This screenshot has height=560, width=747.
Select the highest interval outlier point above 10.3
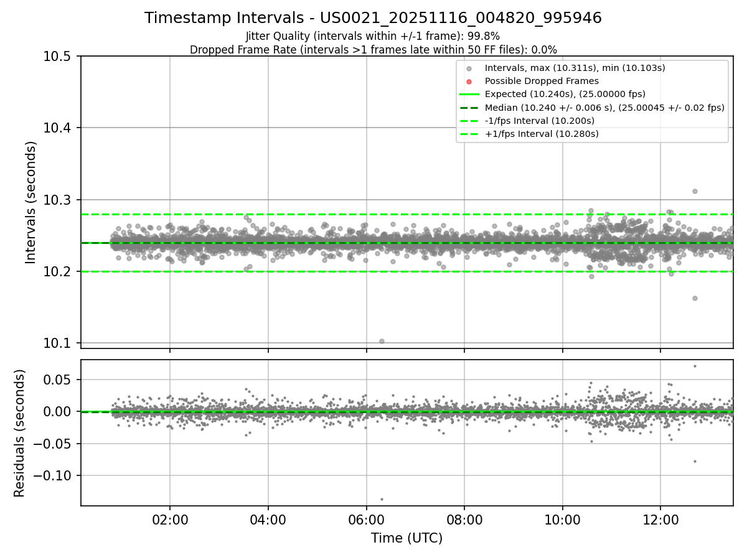[x=695, y=191]
